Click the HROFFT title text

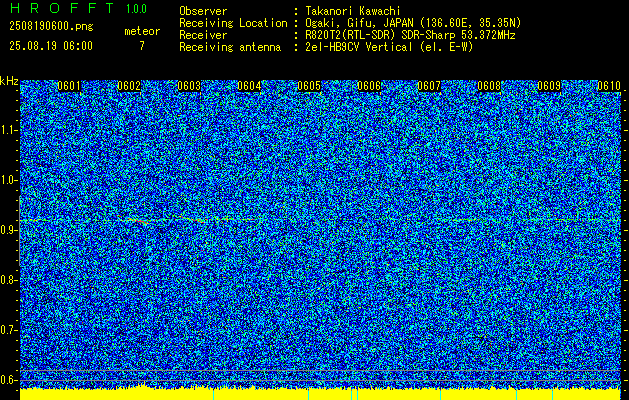tap(62, 8)
